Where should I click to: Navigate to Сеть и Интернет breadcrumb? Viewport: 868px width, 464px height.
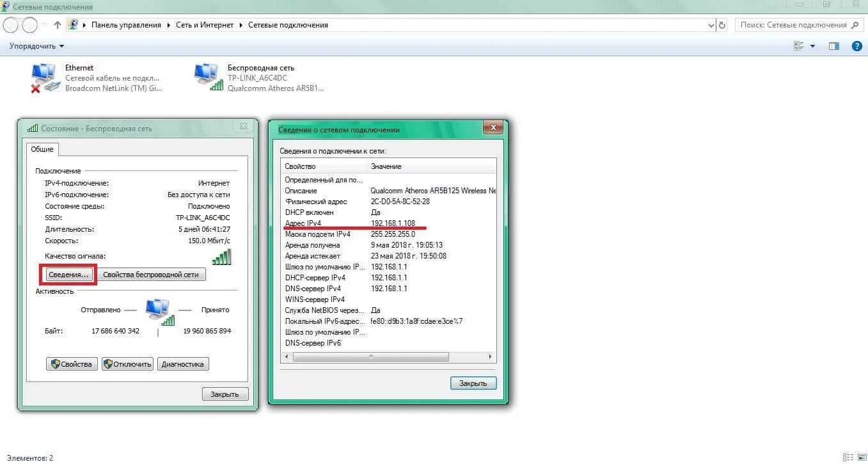tap(205, 25)
